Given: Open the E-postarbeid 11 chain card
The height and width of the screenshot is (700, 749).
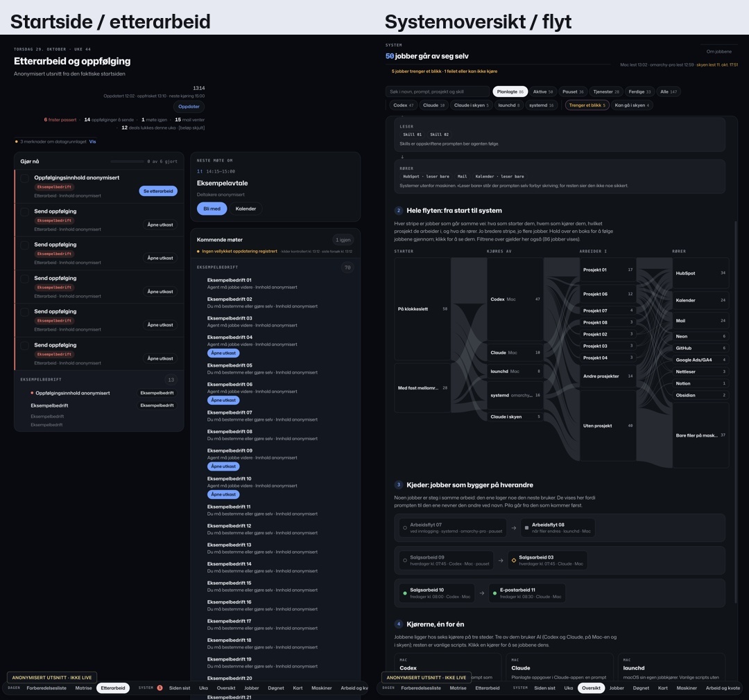Looking at the screenshot, I should point(527,593).
